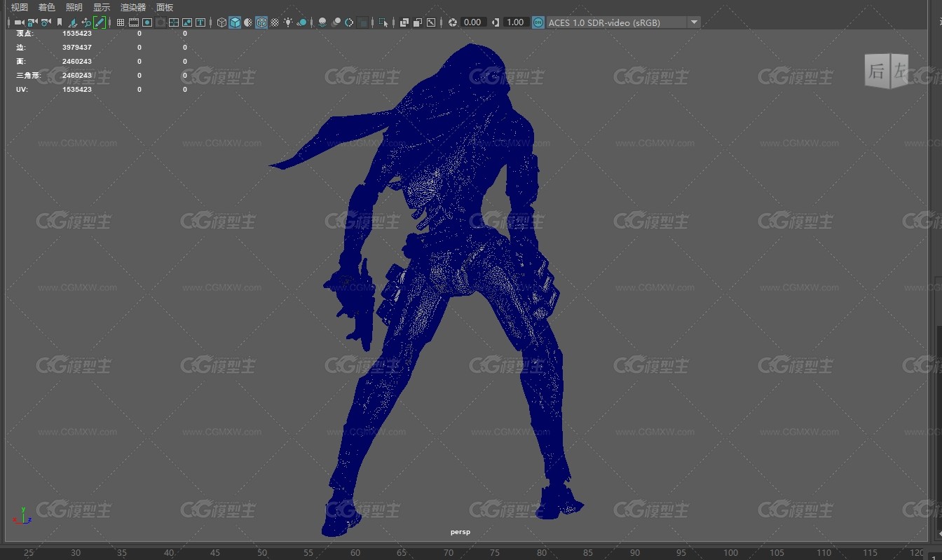
Task: Click the 左 face of view cube
Action: tap(899, 71)
